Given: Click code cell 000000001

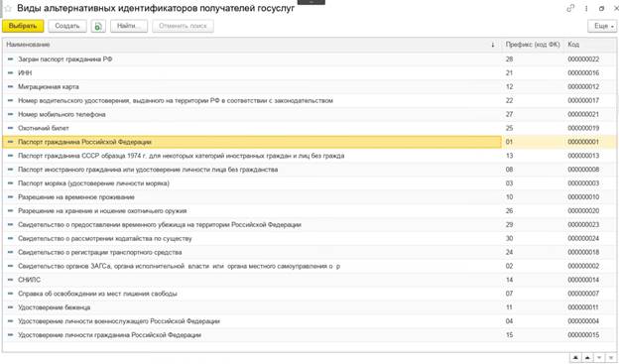Looking at the screenshot, I should [583, 142].
